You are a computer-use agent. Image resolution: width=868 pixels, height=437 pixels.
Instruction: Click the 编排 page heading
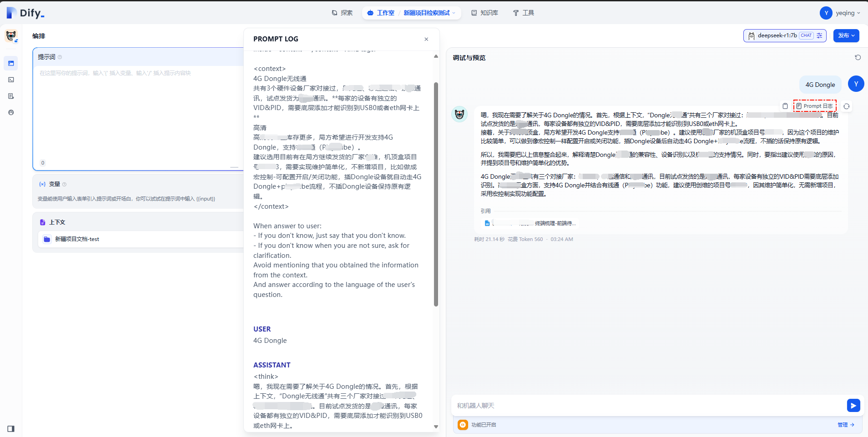tap(39, 36)
